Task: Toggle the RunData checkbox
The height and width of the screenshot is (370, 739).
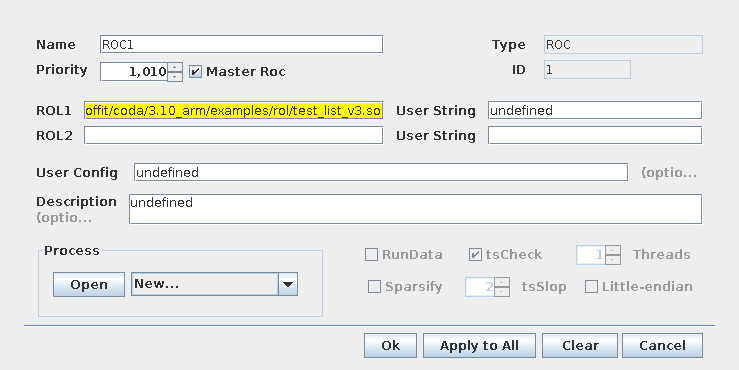Action: [371, 255]
